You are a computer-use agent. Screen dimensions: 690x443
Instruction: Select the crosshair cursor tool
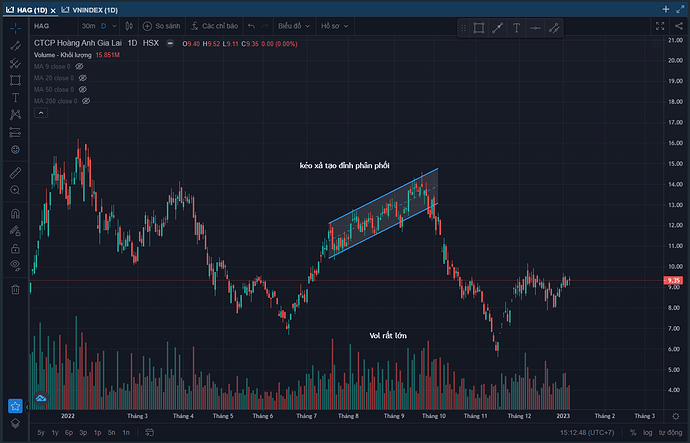pos(15,29)
